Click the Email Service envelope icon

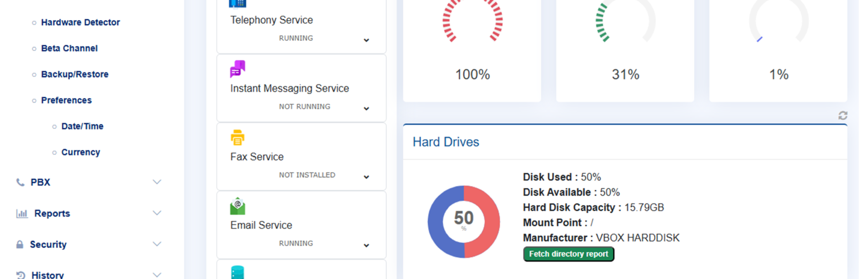pyautogui.click(x=238, y=206)
